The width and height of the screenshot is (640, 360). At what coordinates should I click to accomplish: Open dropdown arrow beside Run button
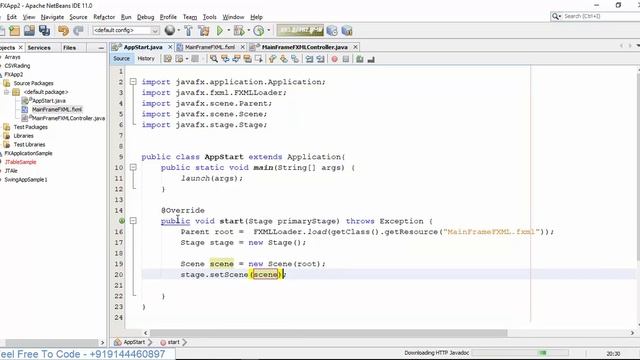[x=228, y=30]
